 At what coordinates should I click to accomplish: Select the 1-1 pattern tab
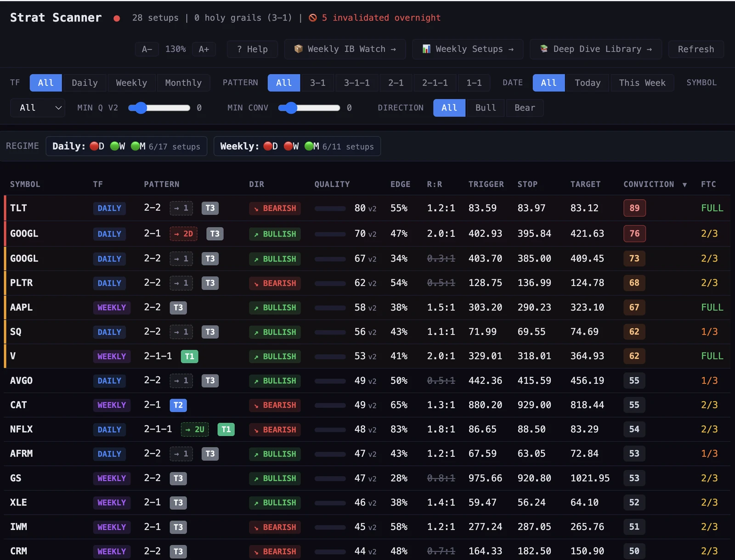point(474,83)
